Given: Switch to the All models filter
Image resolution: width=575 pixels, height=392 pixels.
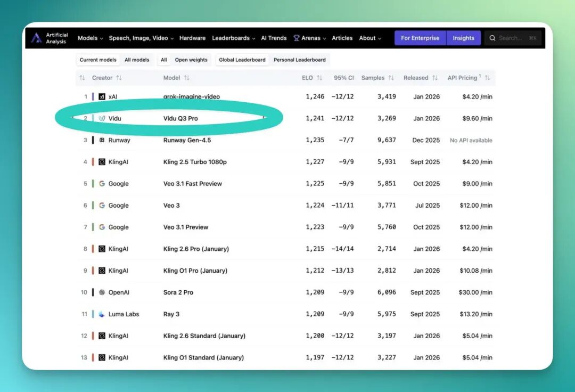Looking at the screenshot, I should tap(137, 60).
